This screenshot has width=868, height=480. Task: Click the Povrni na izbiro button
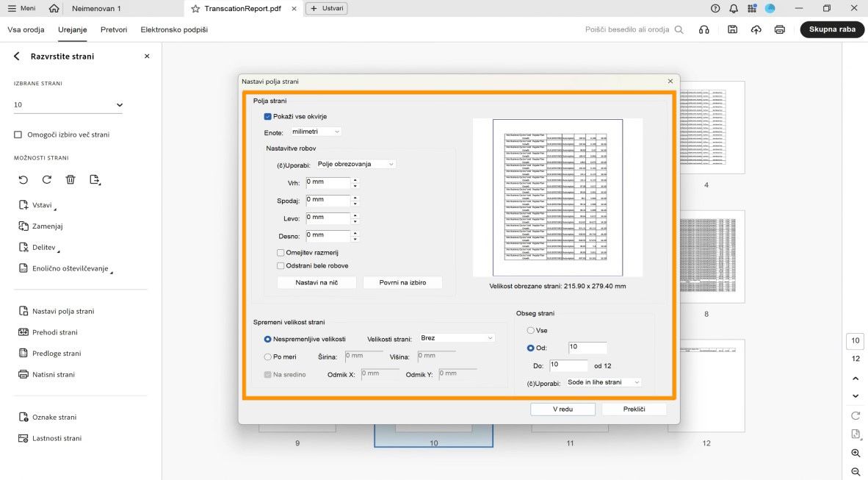point(402,283)
